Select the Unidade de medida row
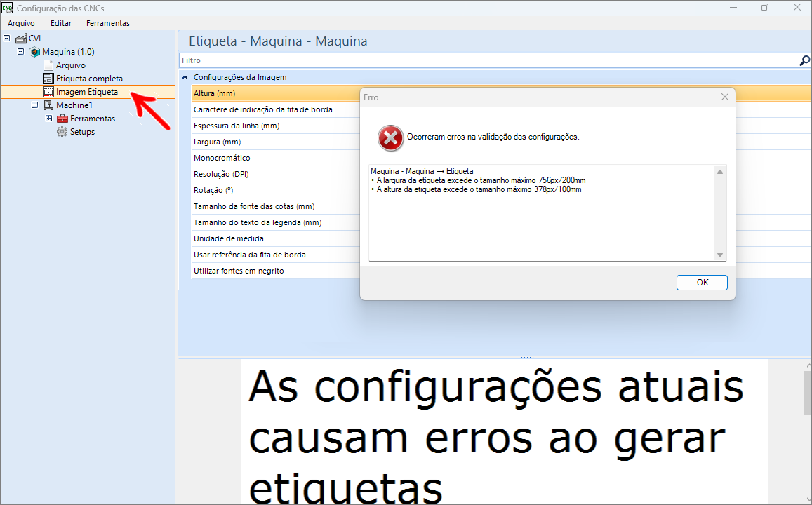 pos(276,238)
